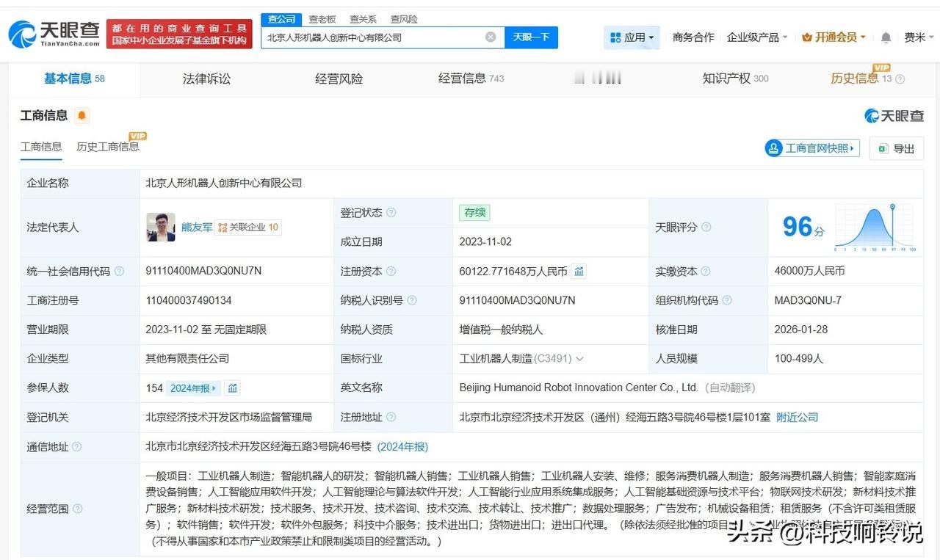
Task: Open the 费米 user account menu
Action: tap(918, 37)
